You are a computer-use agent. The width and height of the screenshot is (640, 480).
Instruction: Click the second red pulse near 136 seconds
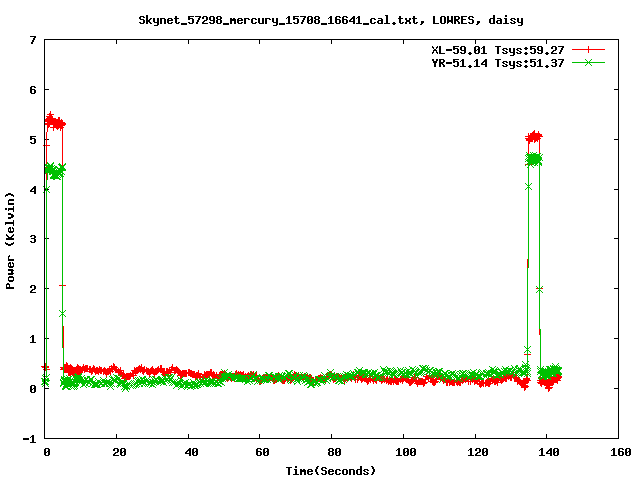point(534,137)
